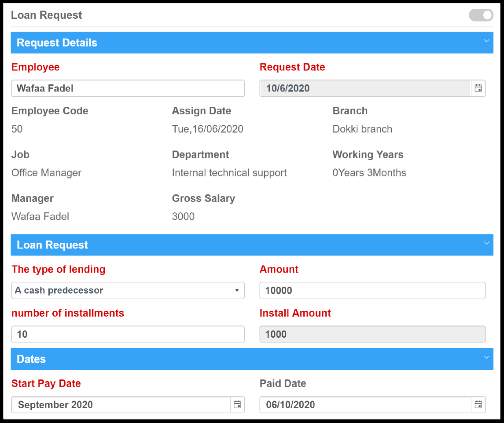This screenshot has width=504, height=423.
Task: Click the Gross Salary label
Action: tap(203, 198)
